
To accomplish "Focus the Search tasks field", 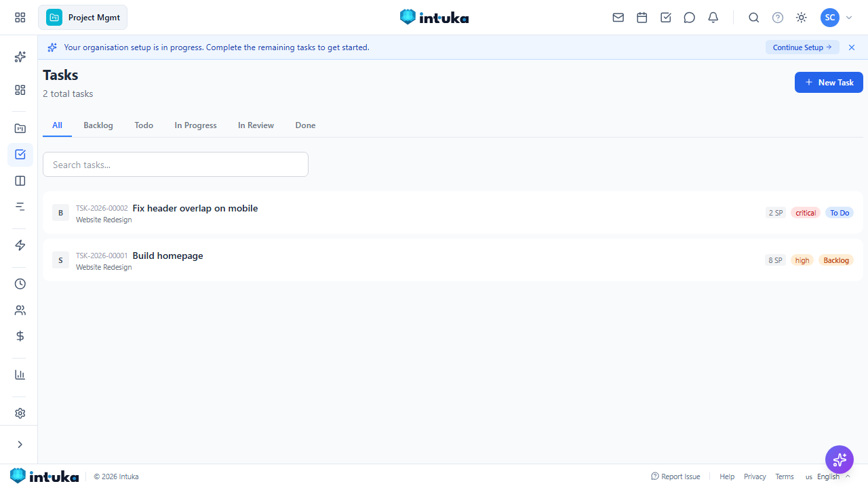I will click(x=176, y=165).
